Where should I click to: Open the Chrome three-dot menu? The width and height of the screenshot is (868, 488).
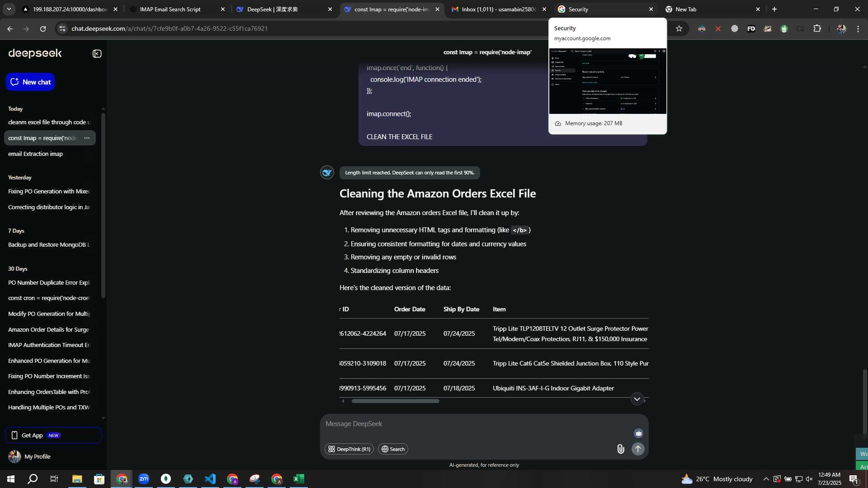(858, 28)
